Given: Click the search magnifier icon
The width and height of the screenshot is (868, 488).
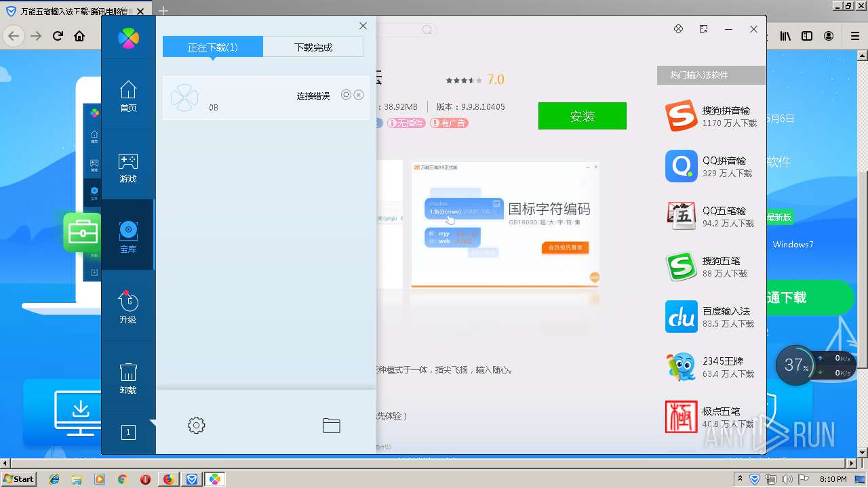Looking at the screenshot, I should click(x=427, y=30).
